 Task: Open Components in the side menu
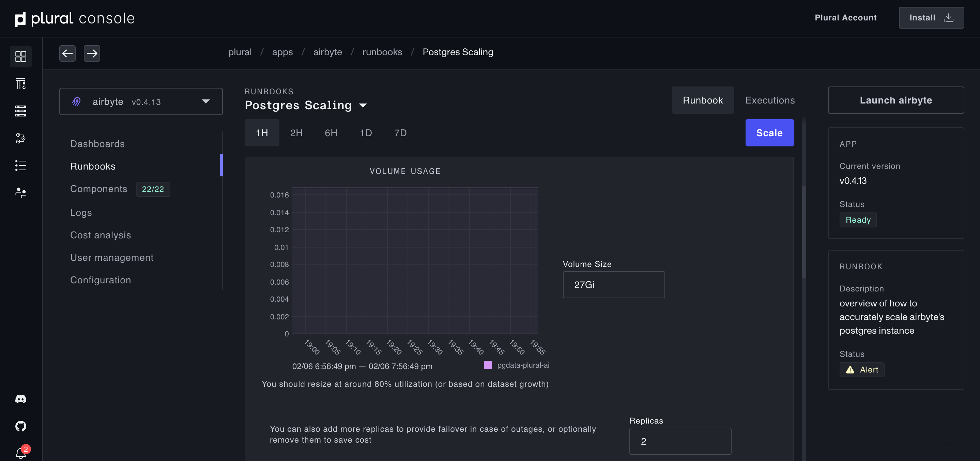click(99, 189)
